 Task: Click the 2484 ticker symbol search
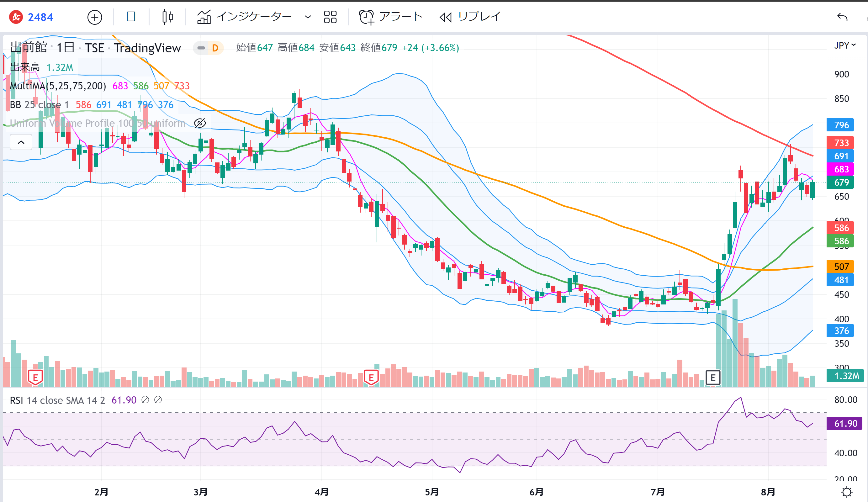pos(31,17)
